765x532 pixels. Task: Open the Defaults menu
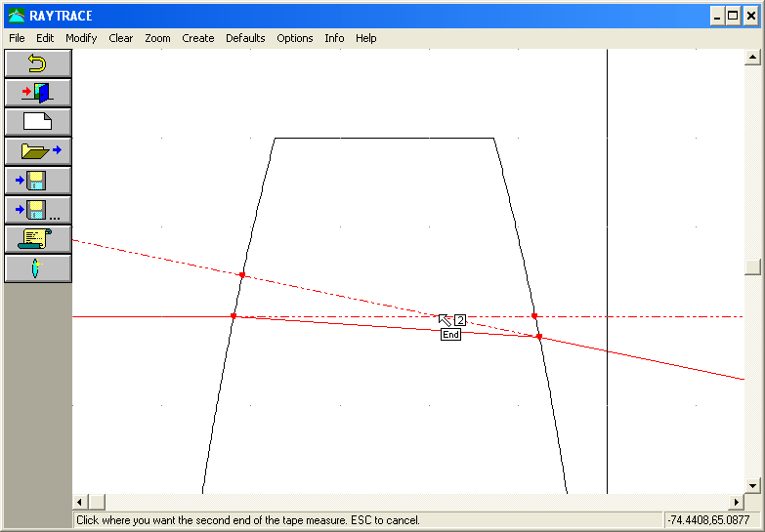pos(245,38)
